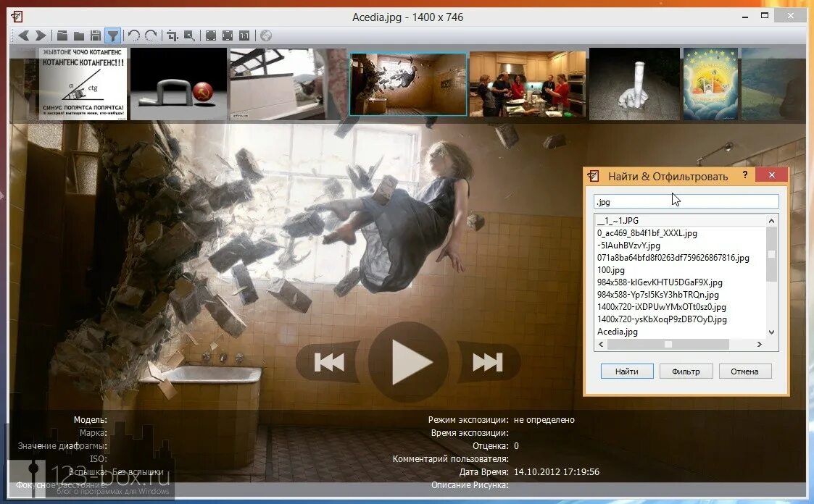The image size is (814, 504).
Task: Click the application icon in title bar
Action: click(17, 17)
